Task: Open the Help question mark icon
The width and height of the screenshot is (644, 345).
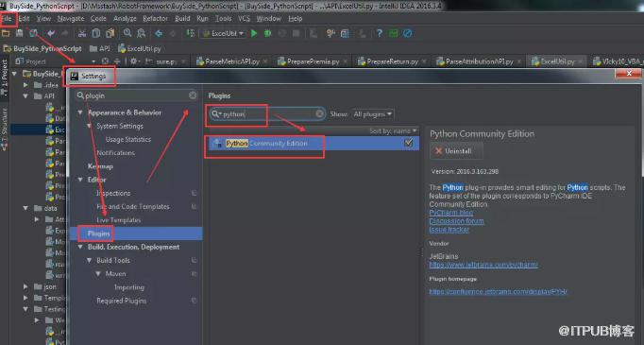Action: coord(379,33)
